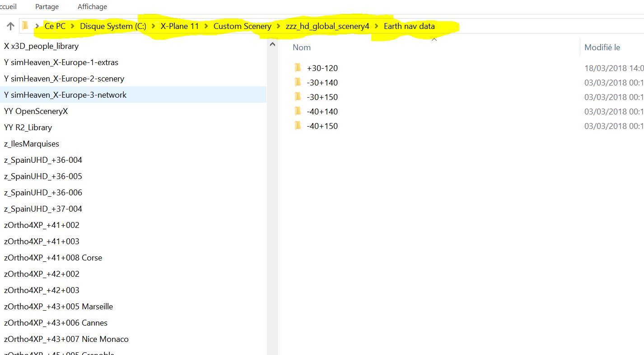The height and width of the screenshot is (355, 644).
Task: Select zOrtho4XP_+41+002 folder
Action: (x=42, y=225)
